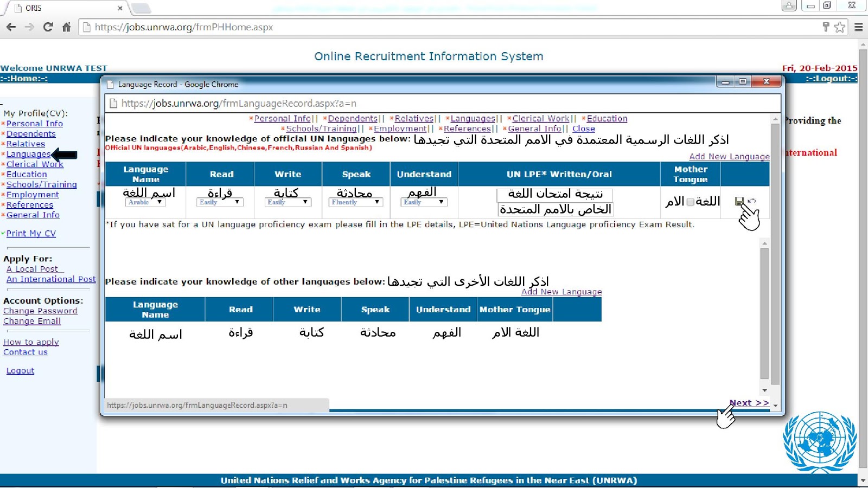
Task: Open Personal Info in the left sidebar
Action: (x=35, y=124)
